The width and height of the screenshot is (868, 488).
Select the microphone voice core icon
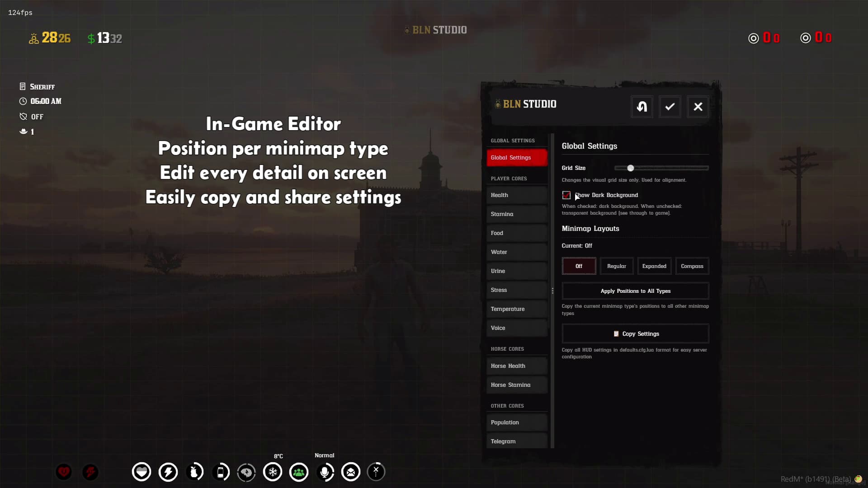[x=325, y=472]
